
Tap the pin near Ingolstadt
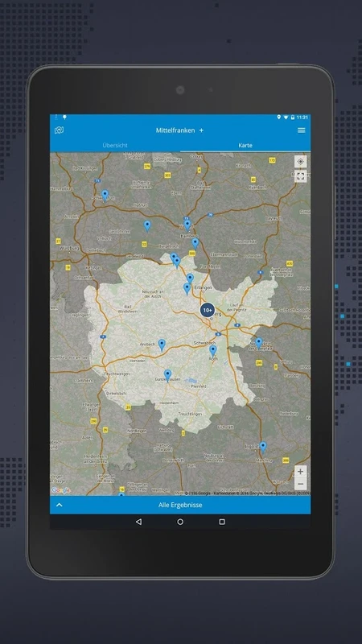[263, 447]
